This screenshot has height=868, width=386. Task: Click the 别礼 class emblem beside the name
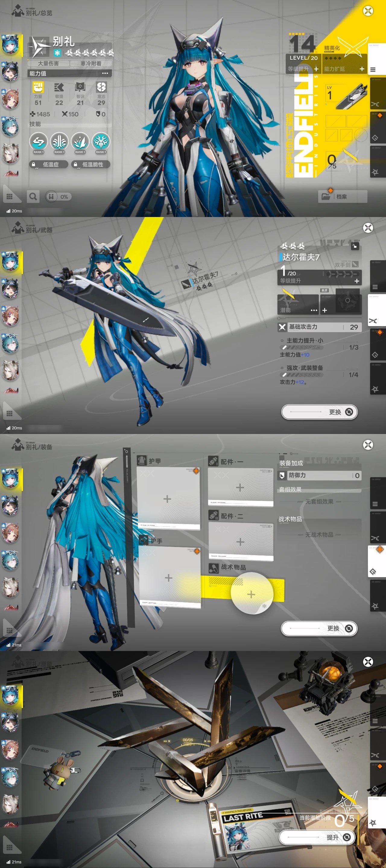pyautogui.click(x=40, y=47)
